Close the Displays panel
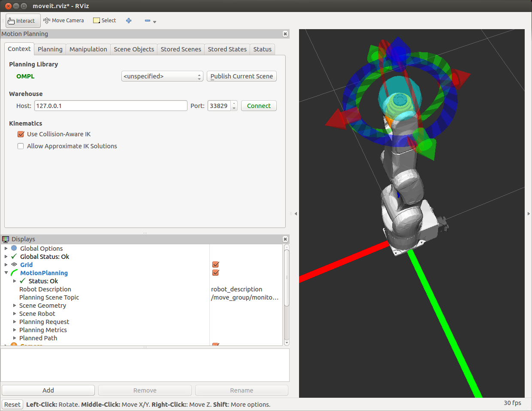This screenshot has height=411, width=532. [285, 239]
